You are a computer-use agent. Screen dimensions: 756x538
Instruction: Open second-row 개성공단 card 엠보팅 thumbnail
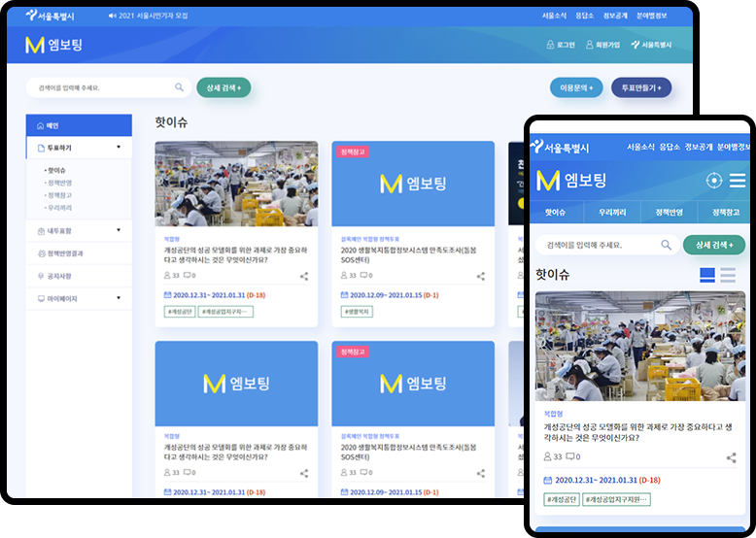(236, 384)
